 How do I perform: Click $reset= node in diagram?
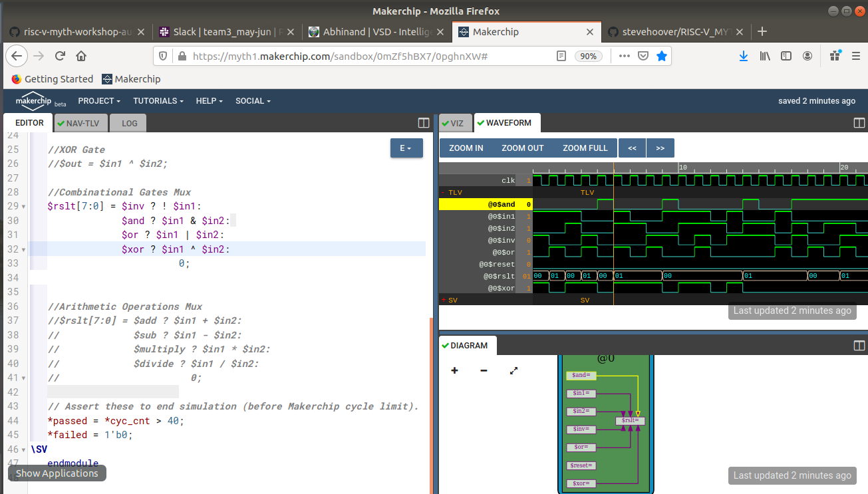click(581, 465)
